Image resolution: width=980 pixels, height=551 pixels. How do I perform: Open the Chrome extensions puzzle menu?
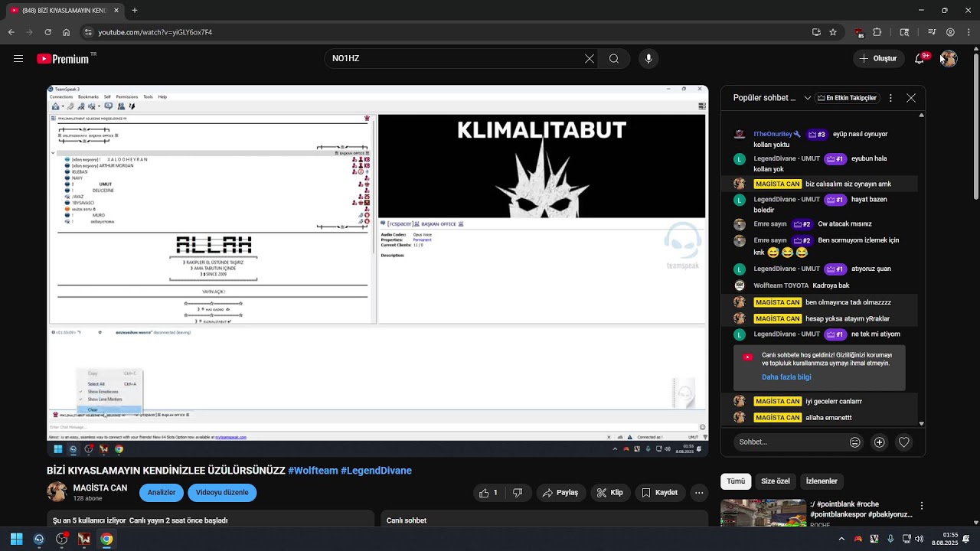tap(877, 32)
